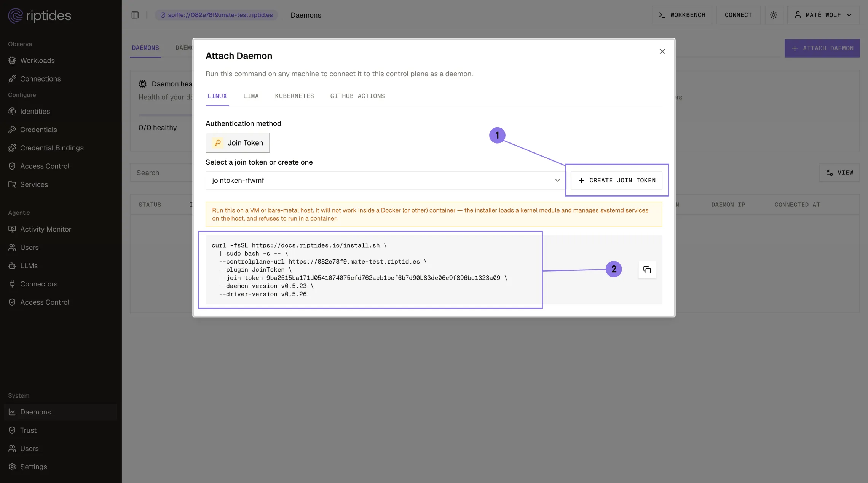The image size is (868, 483).
Task: Open Services page
Action: 34,184
